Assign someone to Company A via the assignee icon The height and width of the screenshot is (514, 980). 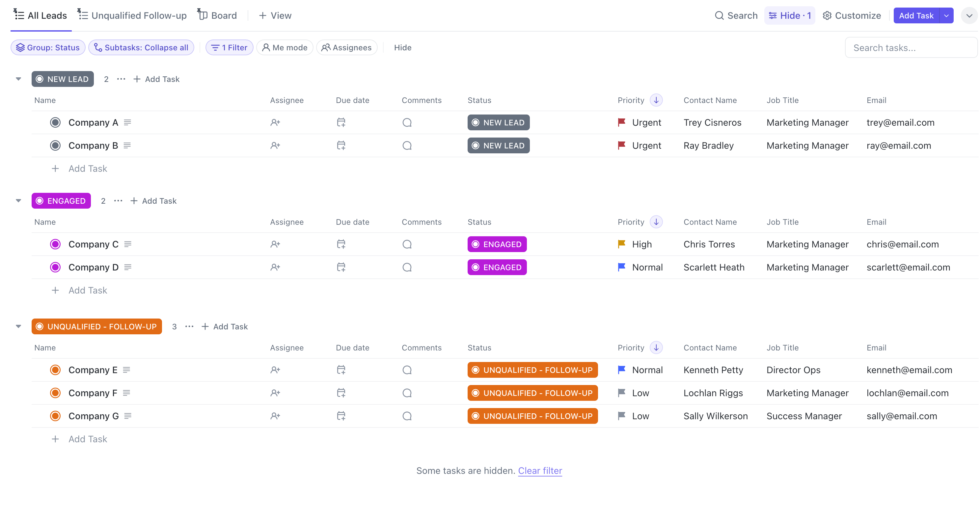tap(275, 122)
